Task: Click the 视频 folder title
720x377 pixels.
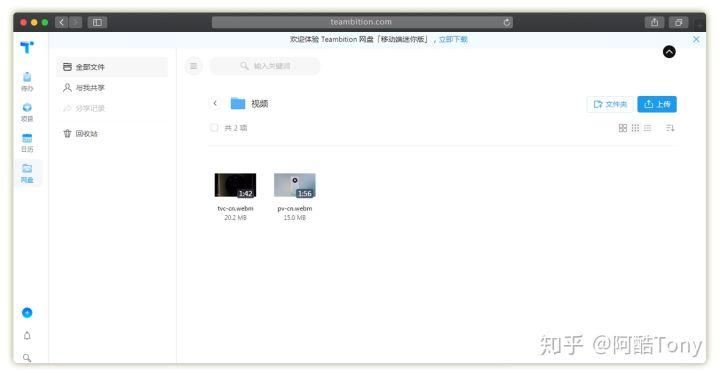Action: coord(259,104)
